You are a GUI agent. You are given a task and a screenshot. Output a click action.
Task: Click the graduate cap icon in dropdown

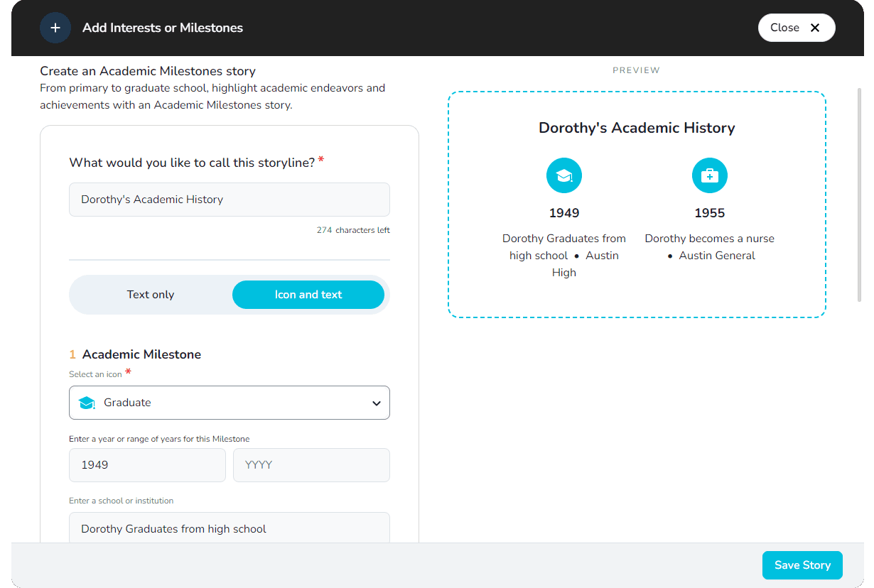tap(87, 403)
